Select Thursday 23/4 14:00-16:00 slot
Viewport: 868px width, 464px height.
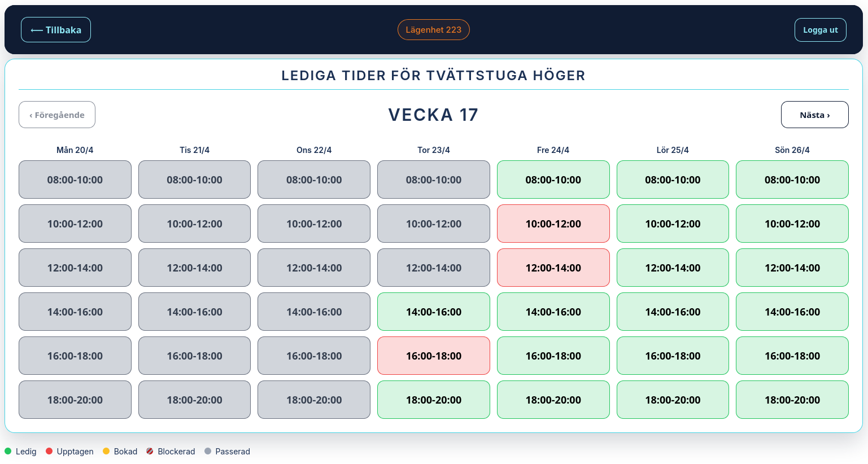(433, 312)
